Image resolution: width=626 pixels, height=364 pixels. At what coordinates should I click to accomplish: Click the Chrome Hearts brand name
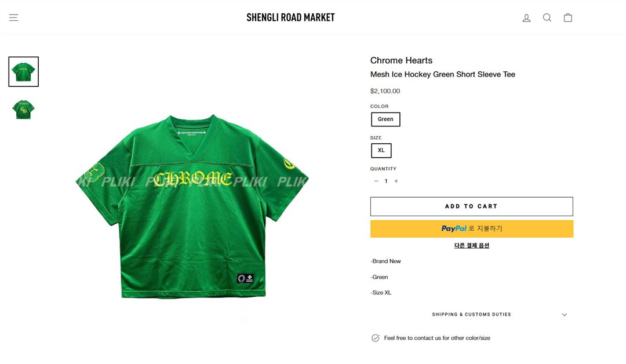(x=401, y=60)
